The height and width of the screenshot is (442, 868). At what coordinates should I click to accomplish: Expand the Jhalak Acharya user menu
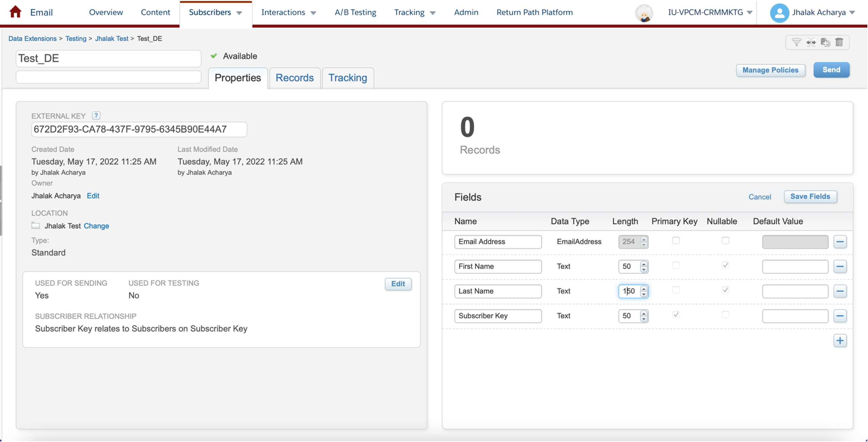(852, 13)
